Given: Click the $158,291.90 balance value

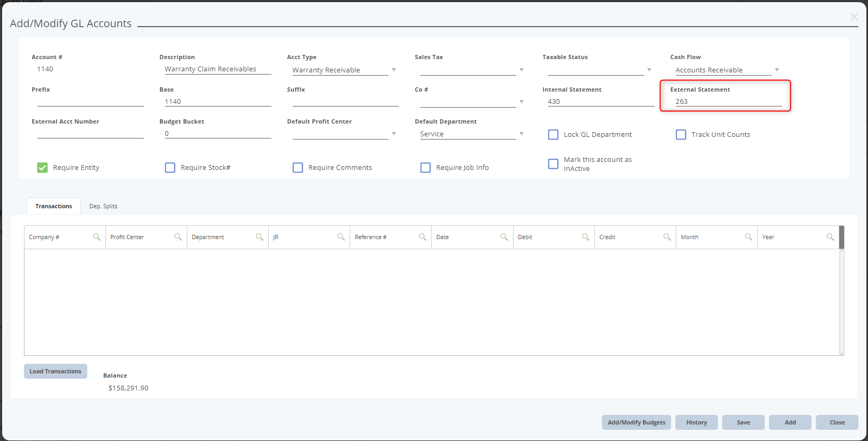Looking at the screenshot, I should click(128, 388).
